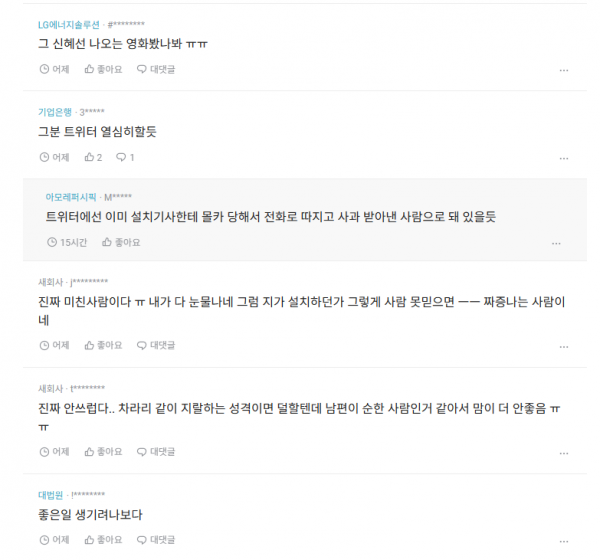
Task: Like the 아모레퍼시픽 reply comment
Action: point(121,242)
